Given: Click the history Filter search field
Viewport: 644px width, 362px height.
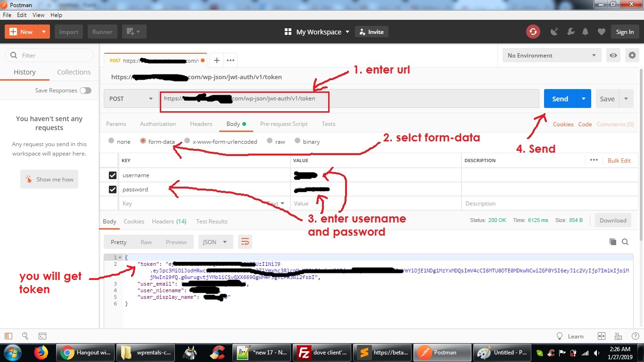Looking at the screenshot, I should pos(49,55).
